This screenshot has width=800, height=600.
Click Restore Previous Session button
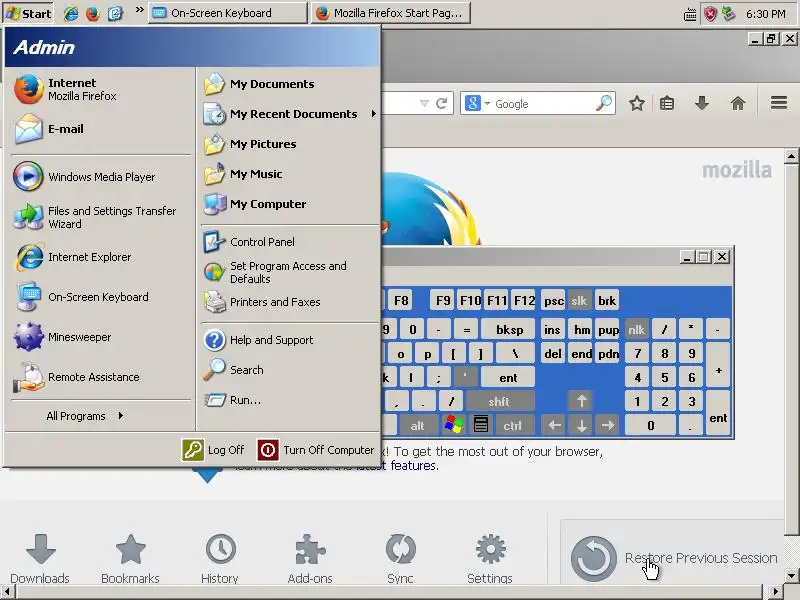[673, 558]
